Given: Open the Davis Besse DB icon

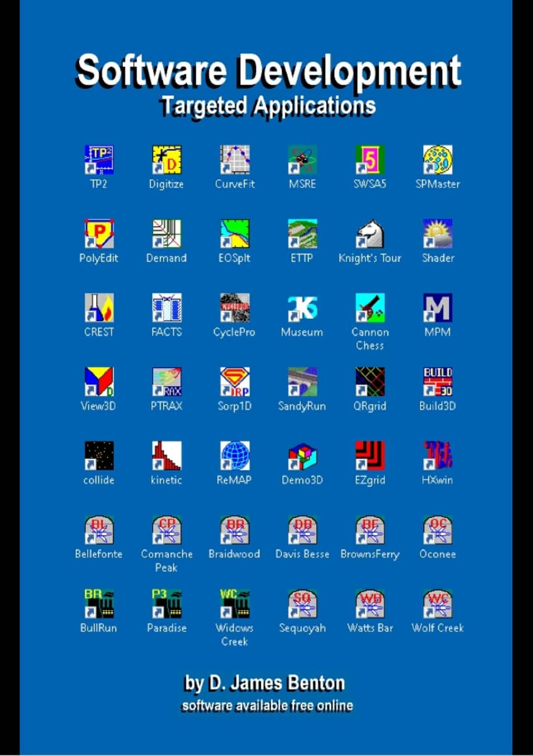Looking at the screenshot, I should click(x=303, y=530).
